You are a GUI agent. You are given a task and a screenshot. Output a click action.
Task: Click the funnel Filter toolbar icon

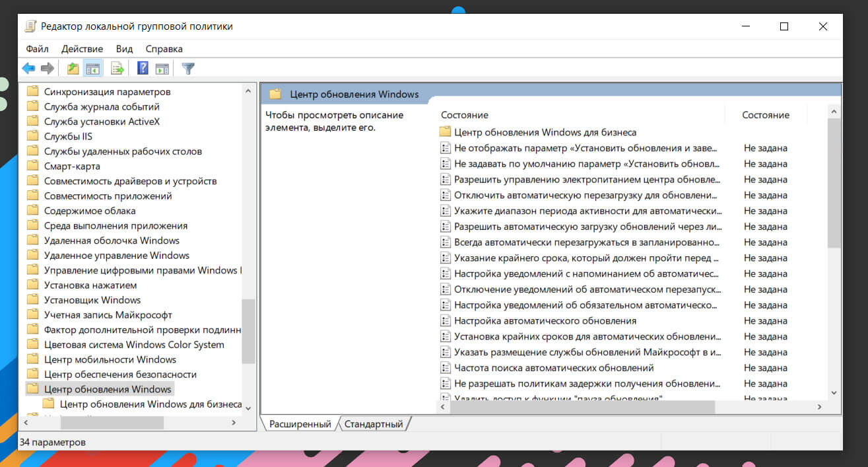(x=188, y=69)
